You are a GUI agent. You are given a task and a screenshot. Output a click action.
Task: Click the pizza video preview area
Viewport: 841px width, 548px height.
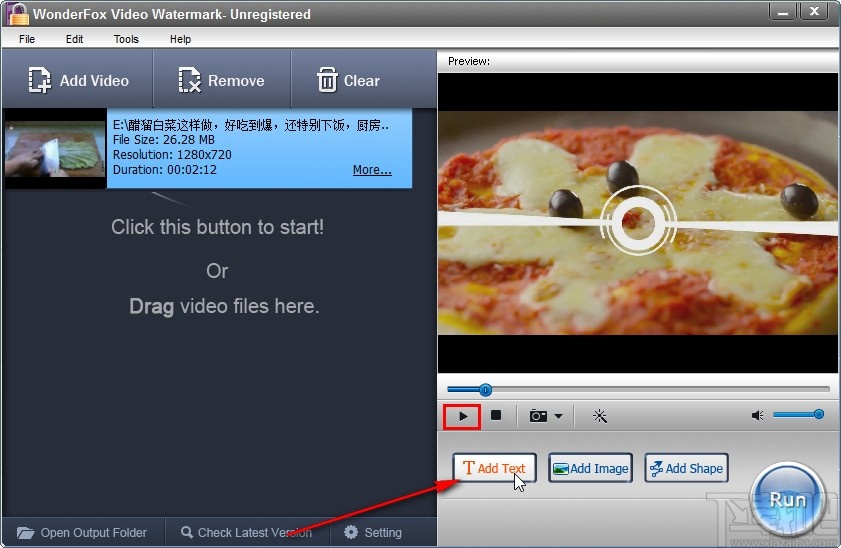click(638, 223)
